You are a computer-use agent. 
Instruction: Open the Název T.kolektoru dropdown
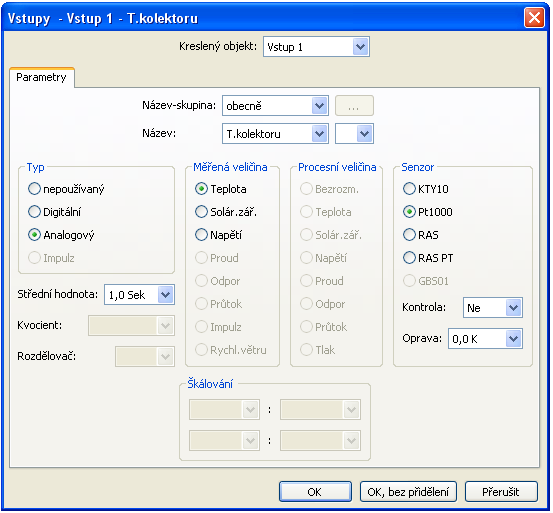pyautogui.click(x=320, y=134)
